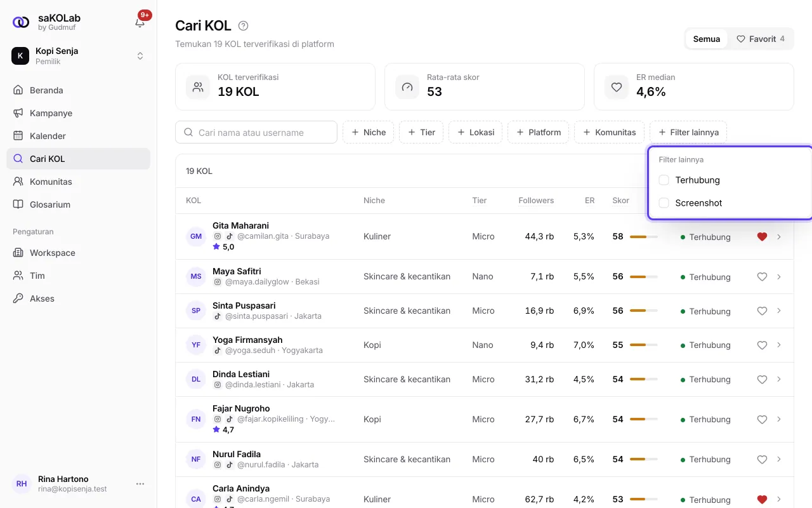Viewport: 812px width, 508px height.
Task: Open Dinda Lestiani row chevron
Action: pos(779,380)
